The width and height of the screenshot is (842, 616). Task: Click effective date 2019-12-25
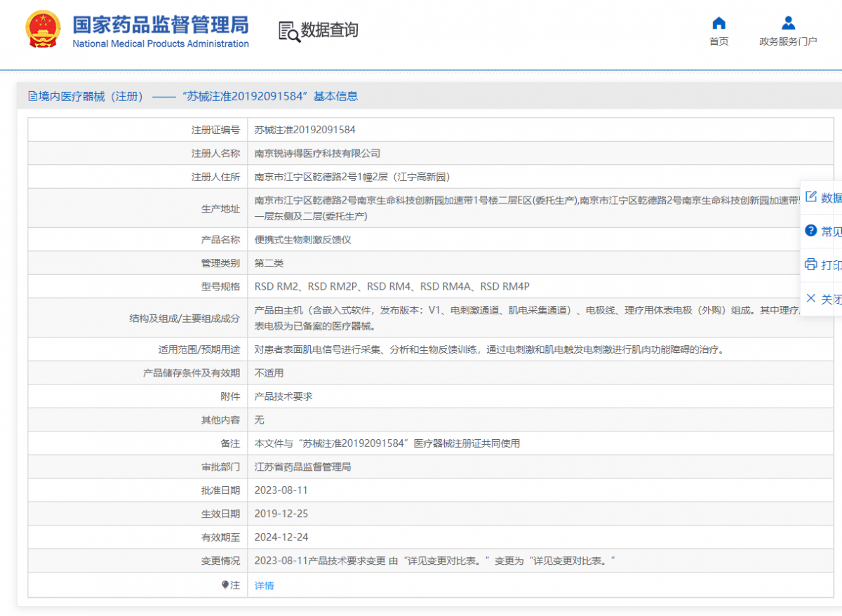point(281,514)
